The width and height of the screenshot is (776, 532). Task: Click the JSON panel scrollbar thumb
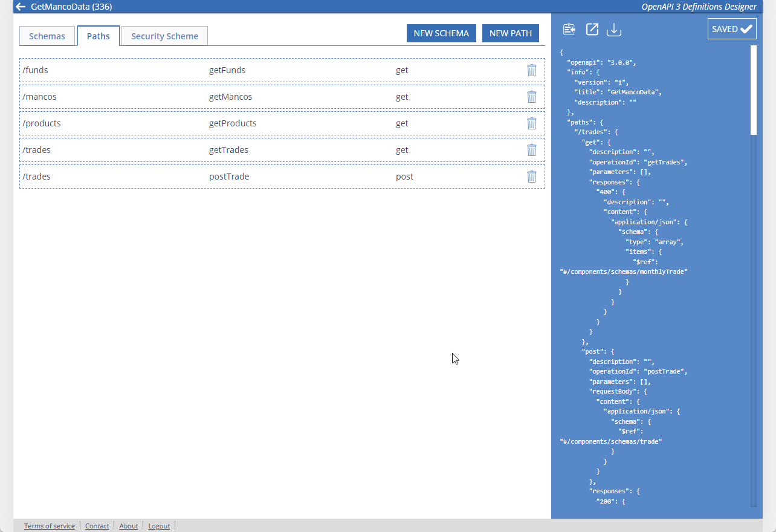tap(753, 89)
